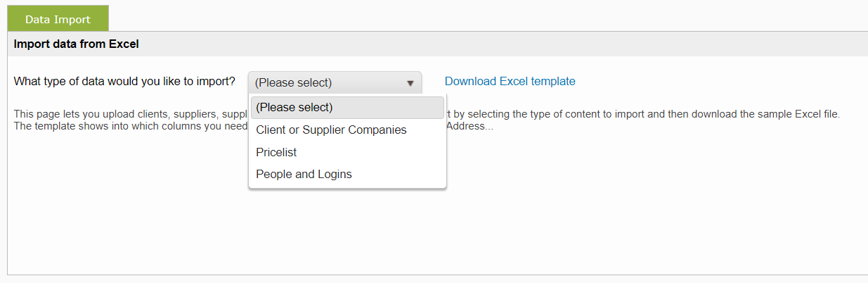Click the data type dropdown arrow
868x283 pixels.
pyautogui.click(x=410, y=83)
